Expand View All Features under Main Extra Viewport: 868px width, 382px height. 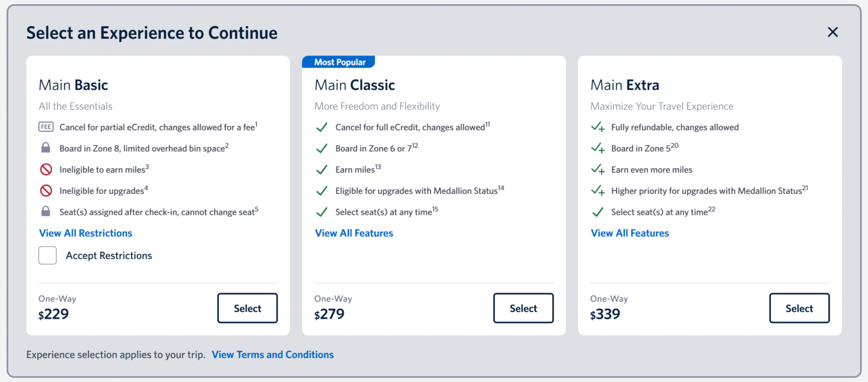(630, 234)
